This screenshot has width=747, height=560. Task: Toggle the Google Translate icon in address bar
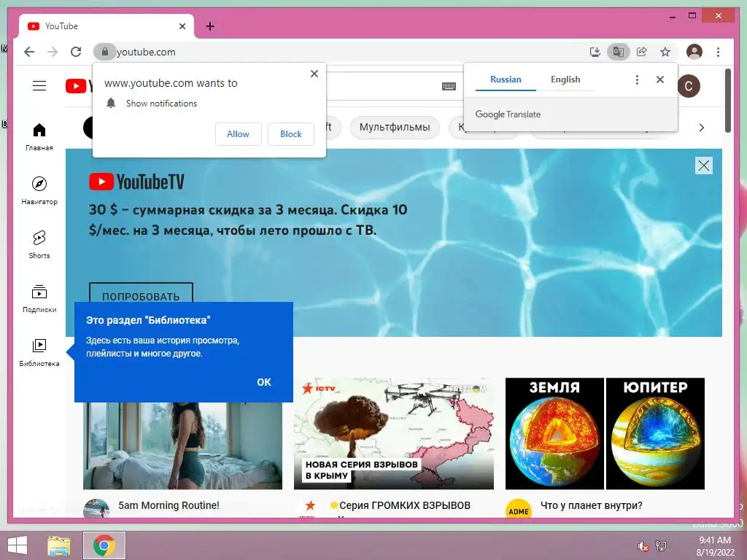point(619,52)
